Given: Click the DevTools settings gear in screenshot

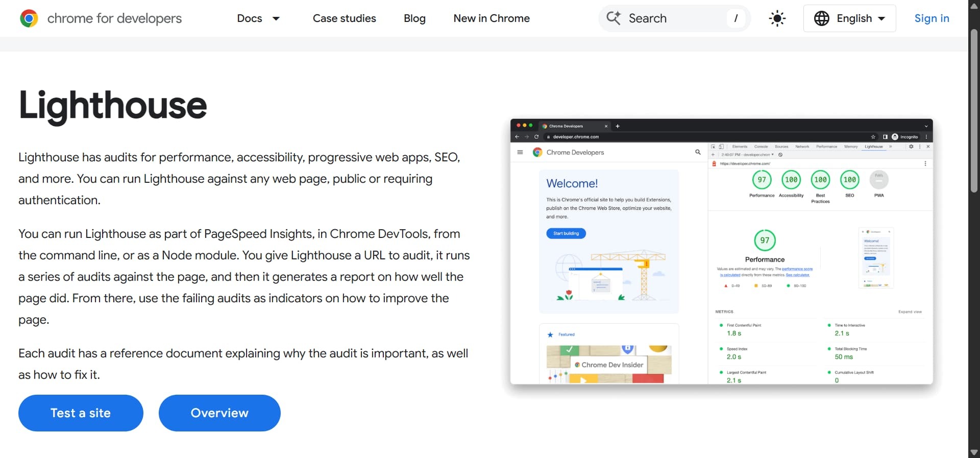Looking at the screenshot, I should point(911,147).
